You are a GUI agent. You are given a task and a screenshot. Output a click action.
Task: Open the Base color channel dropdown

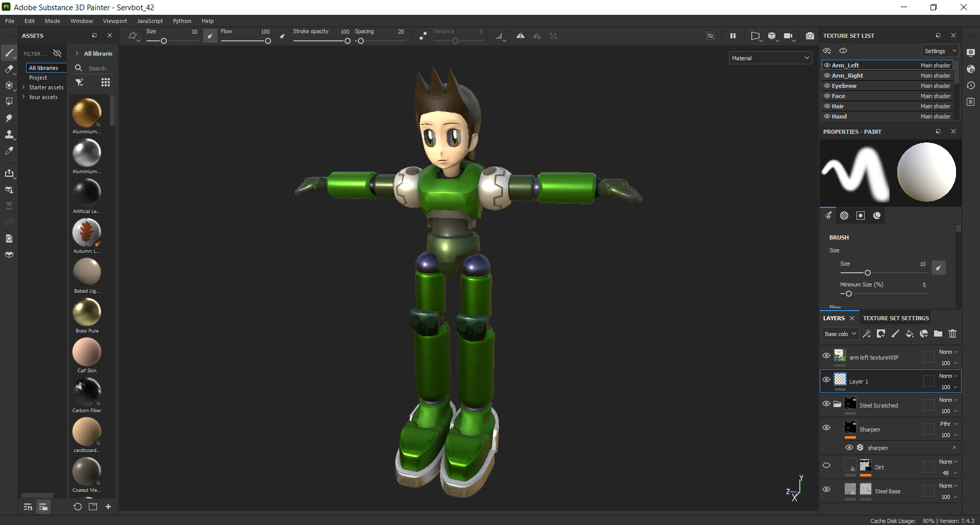tap(840, 334)
